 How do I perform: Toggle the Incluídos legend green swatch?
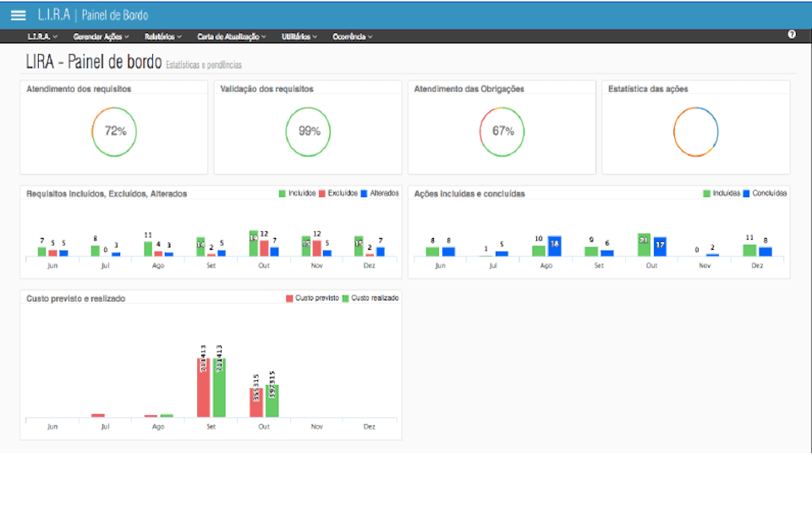(283, 193)
